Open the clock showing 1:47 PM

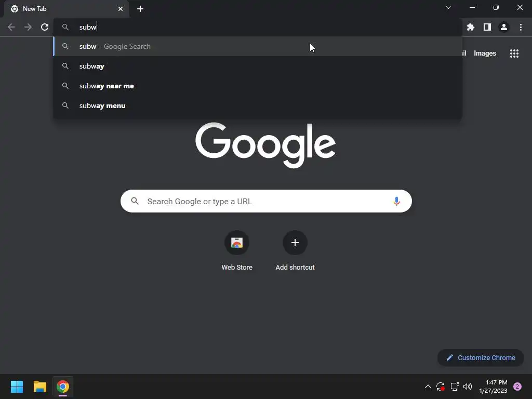(x=493, y=387)
